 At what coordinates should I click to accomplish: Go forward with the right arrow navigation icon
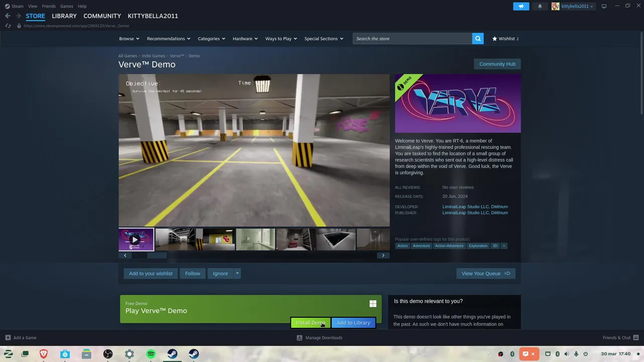tap(19, 16)
